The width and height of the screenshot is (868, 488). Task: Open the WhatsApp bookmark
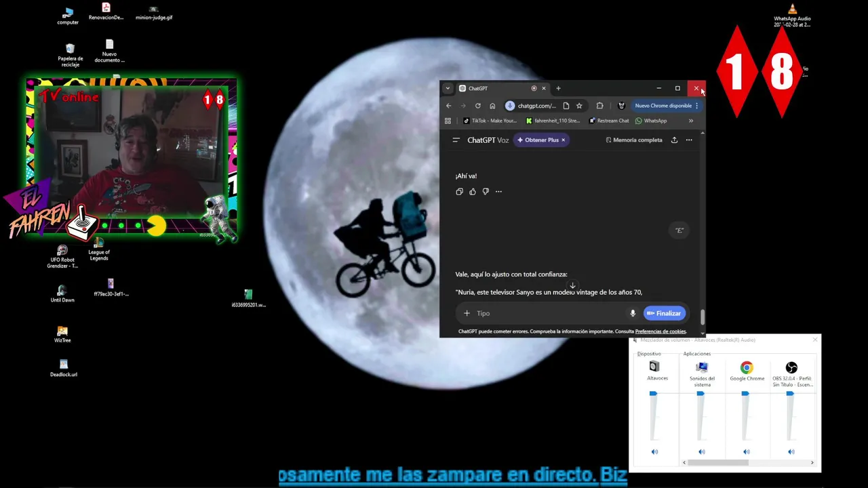(x=651, y=121)
